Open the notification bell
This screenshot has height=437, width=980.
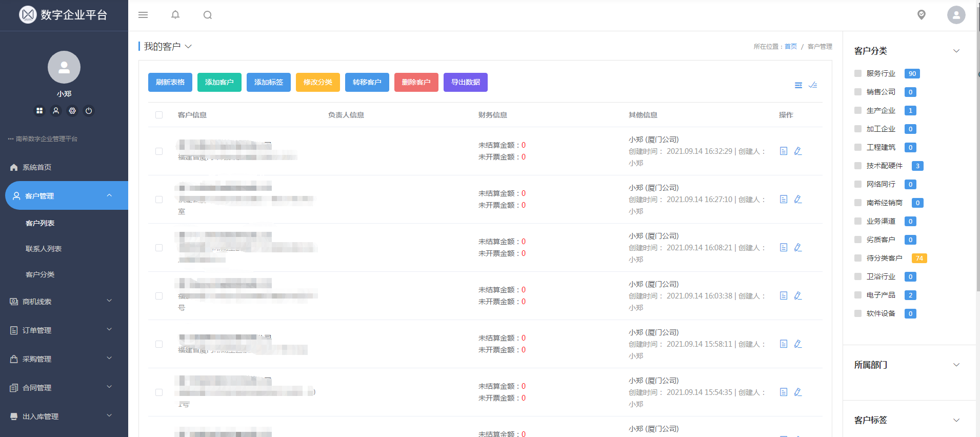click(175, 15)
